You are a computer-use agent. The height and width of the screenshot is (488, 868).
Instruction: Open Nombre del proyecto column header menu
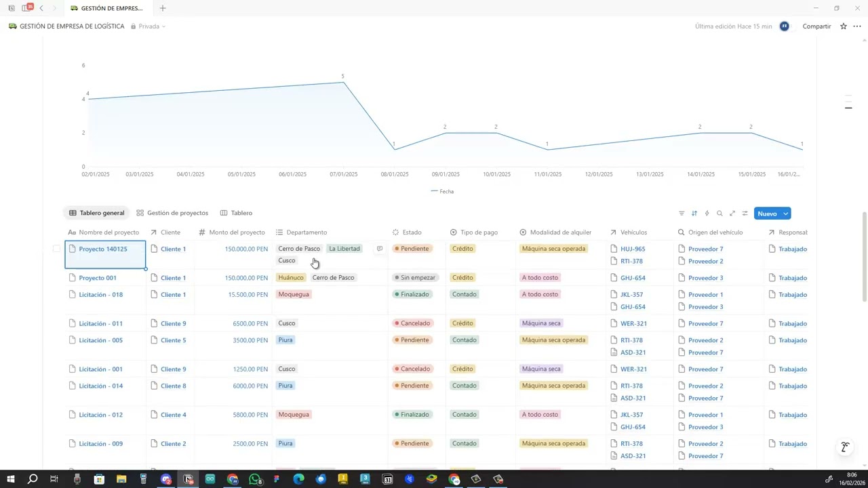pos(103,232)
